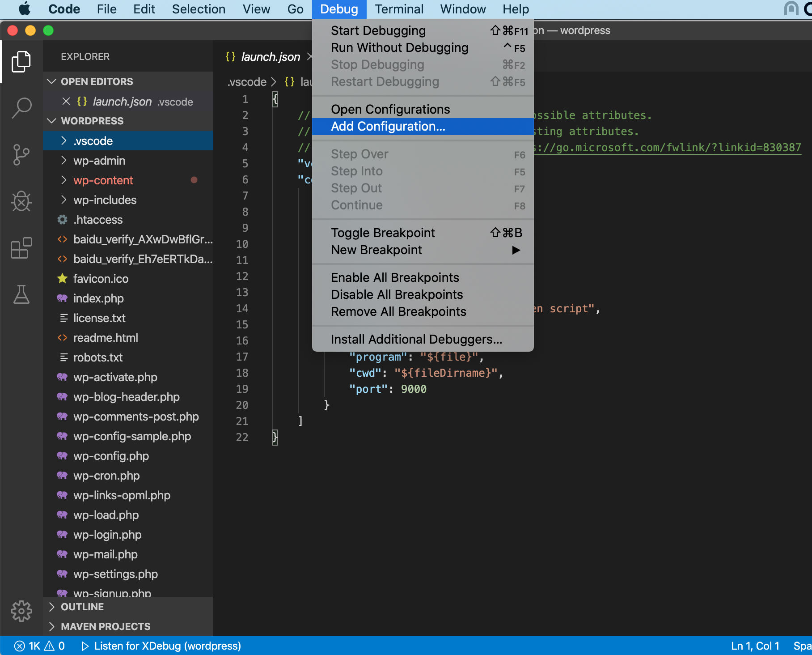The image size is (812, 655).
Task: Open wp-login.php in the explorer
Action: coord(128,535)
